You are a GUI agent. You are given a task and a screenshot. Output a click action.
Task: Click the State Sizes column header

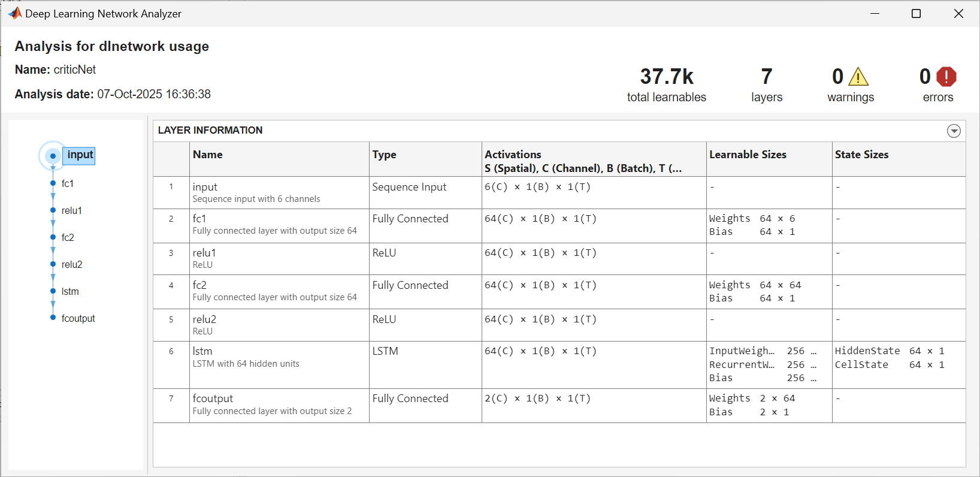coord(861,155)
